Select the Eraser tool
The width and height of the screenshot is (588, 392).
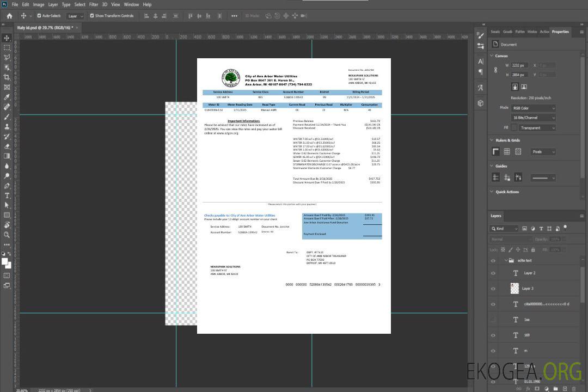click(x=7, y=146)
